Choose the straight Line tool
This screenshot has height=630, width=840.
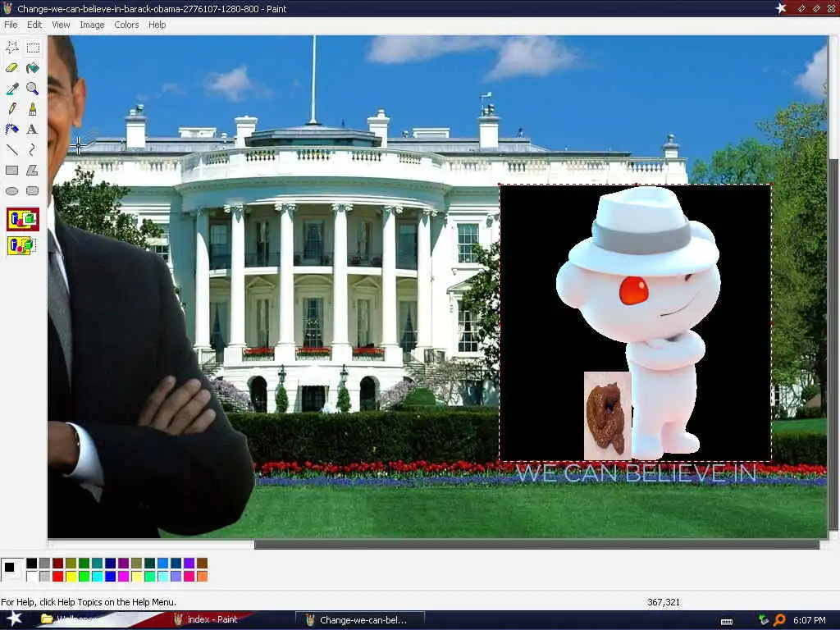(x=11, y=149)
